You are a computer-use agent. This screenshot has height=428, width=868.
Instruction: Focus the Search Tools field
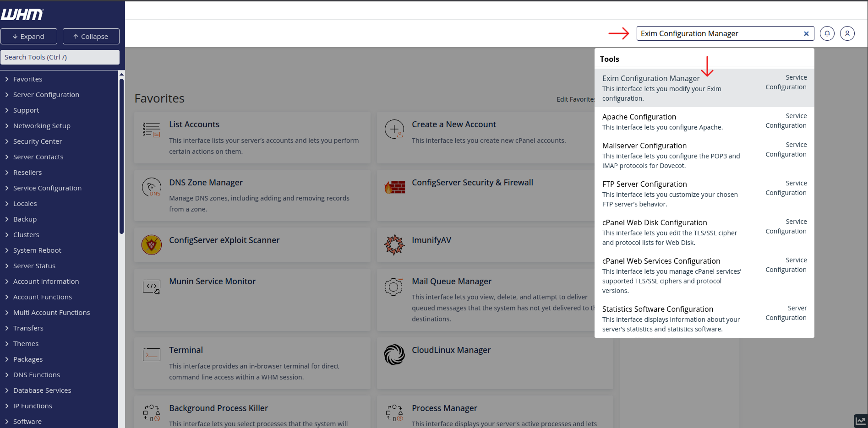click(x=60, y=57)
